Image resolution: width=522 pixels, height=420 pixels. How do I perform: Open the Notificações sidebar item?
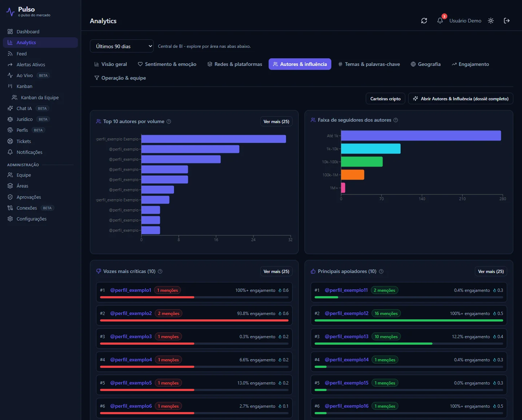(x=40, y=152)
